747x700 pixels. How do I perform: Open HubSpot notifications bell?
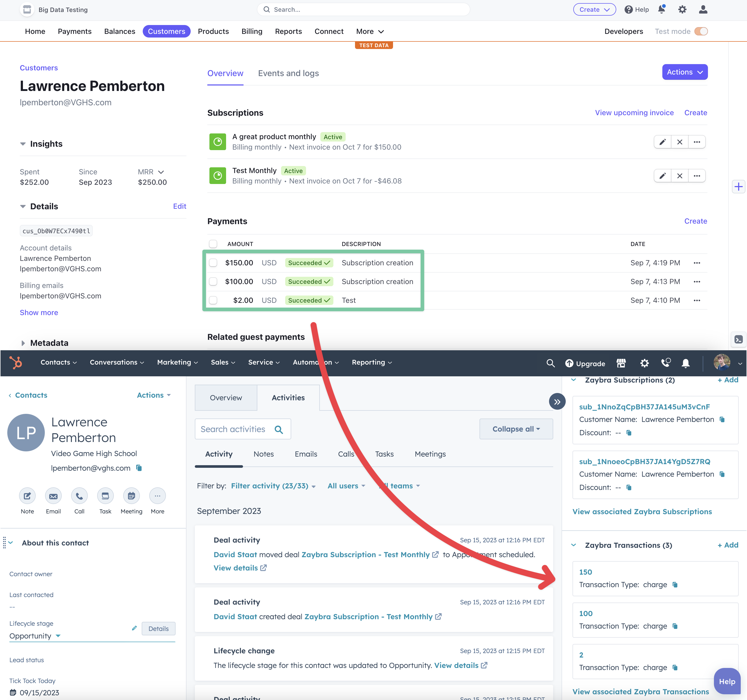pyautogui.click(x=686, y=363)
